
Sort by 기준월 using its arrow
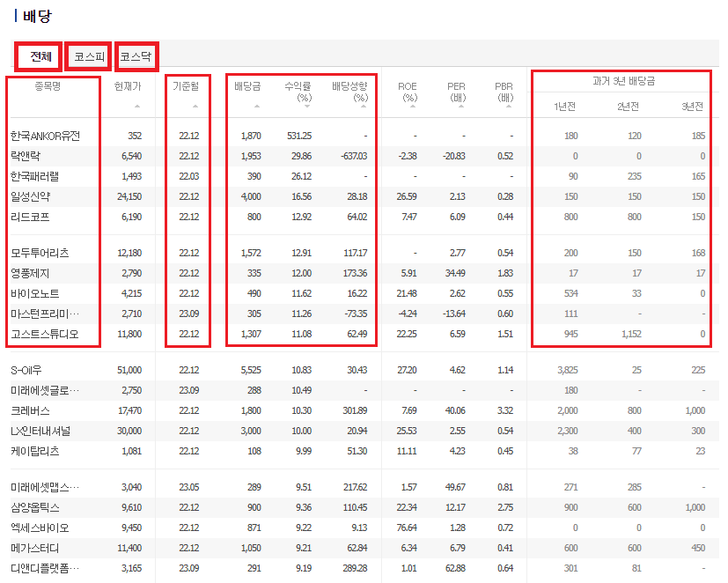[195, 107]
